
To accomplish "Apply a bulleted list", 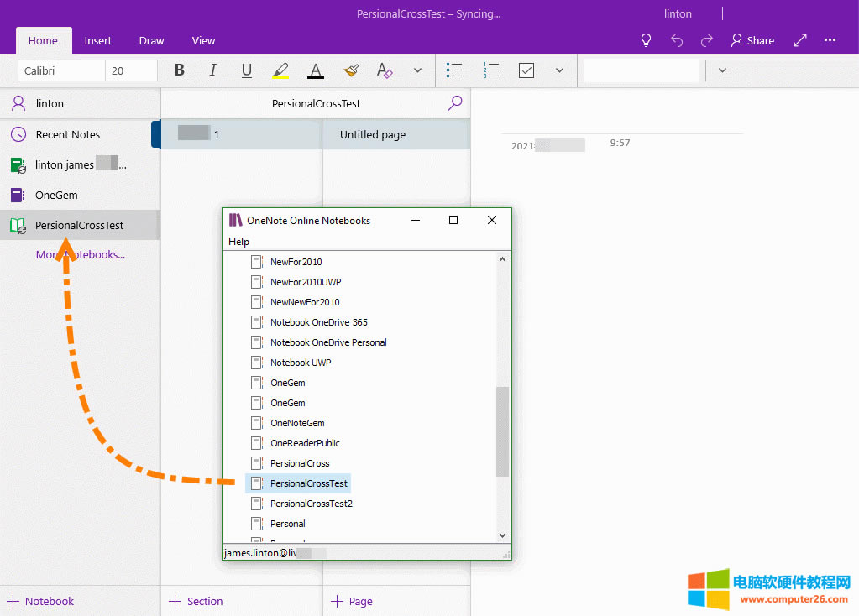I will click(x=454, y=70).
